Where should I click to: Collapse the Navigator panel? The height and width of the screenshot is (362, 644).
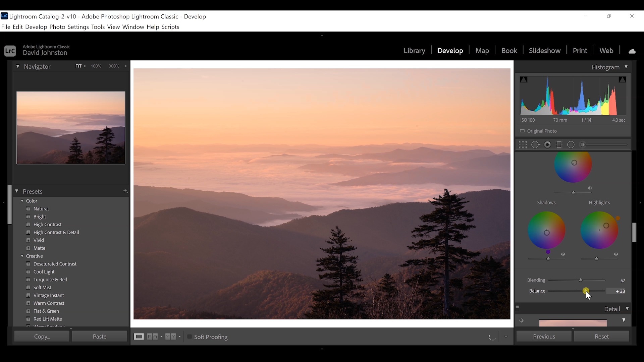(18, 66)
